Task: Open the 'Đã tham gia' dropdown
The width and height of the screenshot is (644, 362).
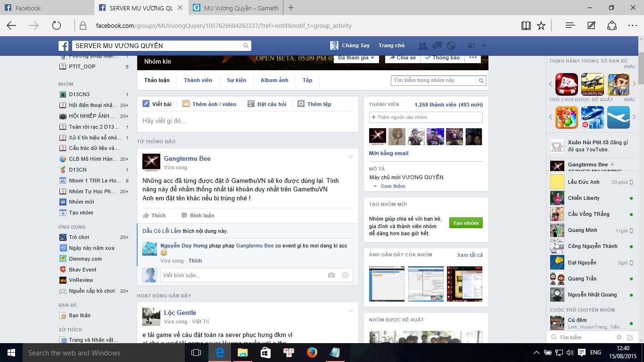Action: click(354, 57)
